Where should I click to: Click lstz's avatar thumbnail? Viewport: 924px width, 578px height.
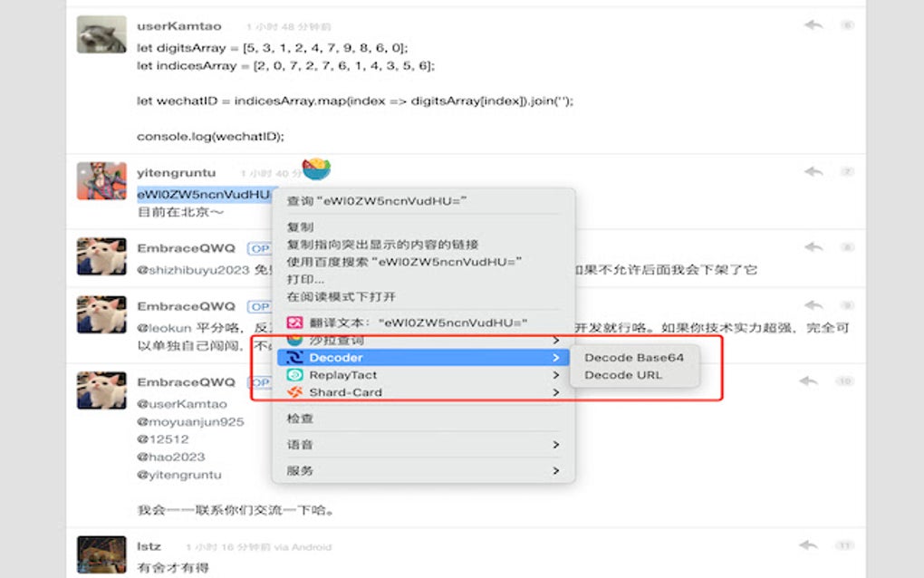(101, 555)
